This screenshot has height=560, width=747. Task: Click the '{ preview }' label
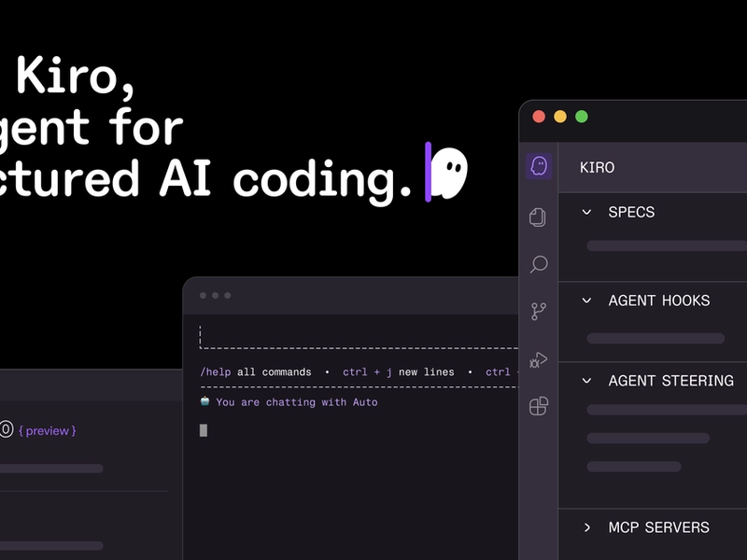pyautogui.click(x=48, y=431)
